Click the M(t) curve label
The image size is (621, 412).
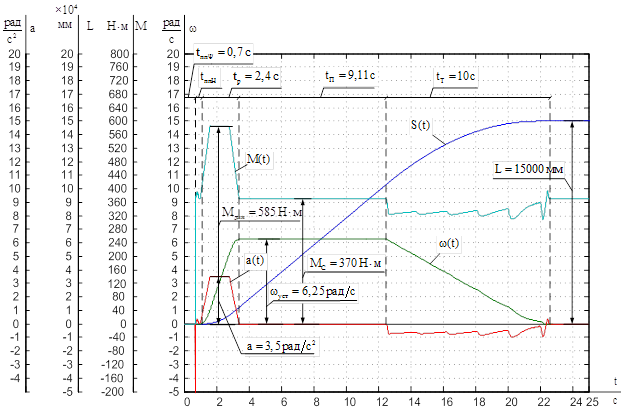pos(257,157)
